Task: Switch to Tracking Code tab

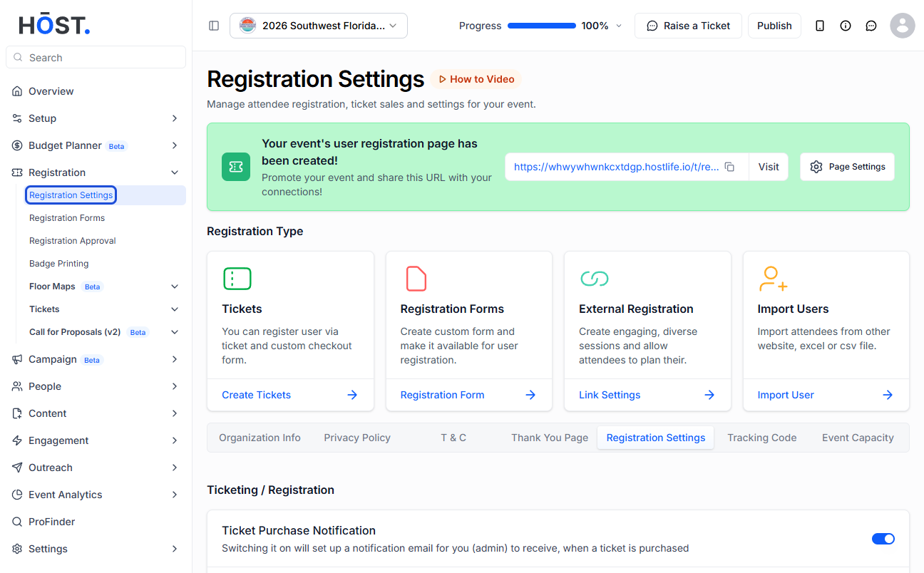Action: coord(762,438)
